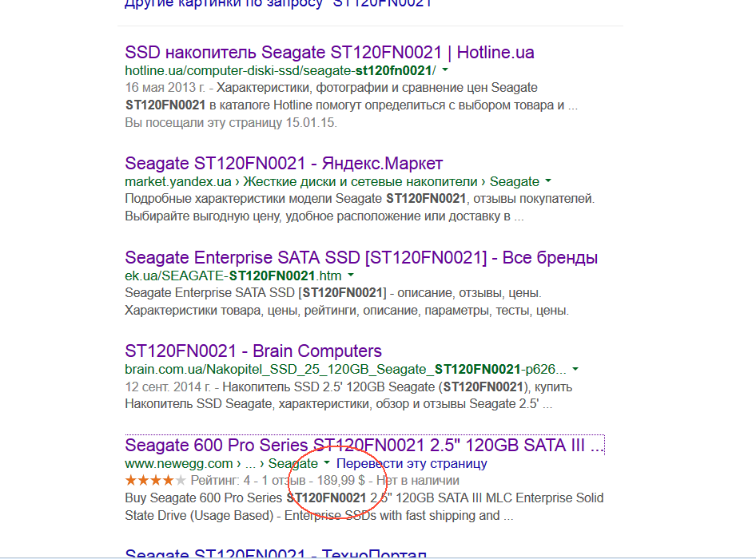Expand the dropdown arrow beside the newegg.com breadcrumb
756x559 pixels.
(327, 463)
